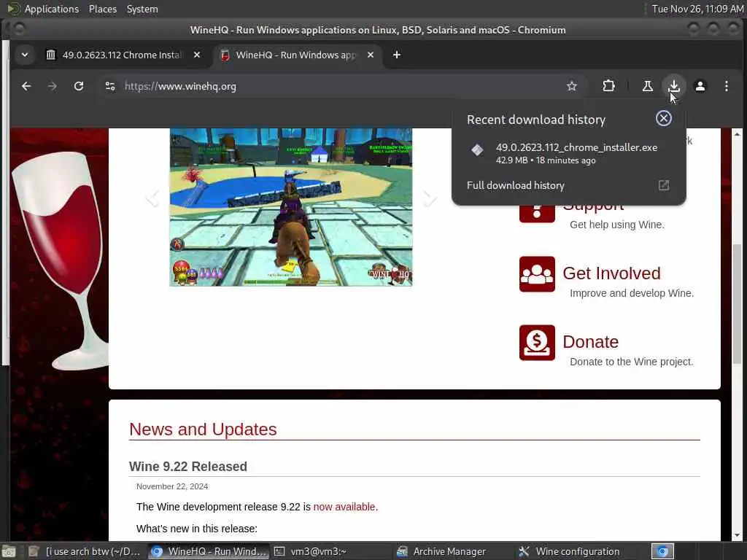Open the Chrome Labs flask icon
This screenshot has height=560, width=747.
tap(648, 86)
